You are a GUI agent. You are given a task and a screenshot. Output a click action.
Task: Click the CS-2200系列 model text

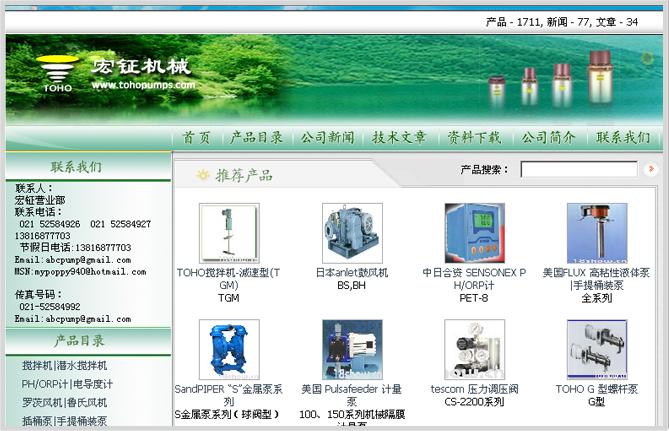click(474, 402)
